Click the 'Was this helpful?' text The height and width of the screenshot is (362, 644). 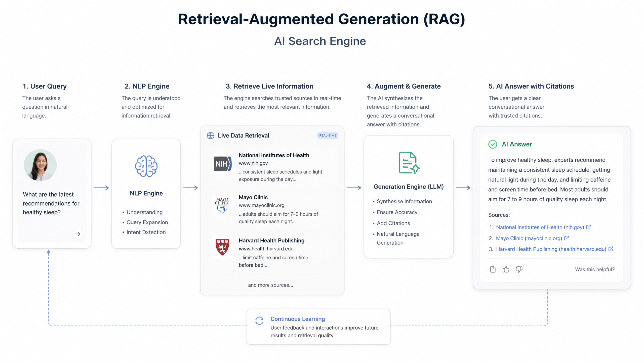pyautogui.click(x=595, y=269)
